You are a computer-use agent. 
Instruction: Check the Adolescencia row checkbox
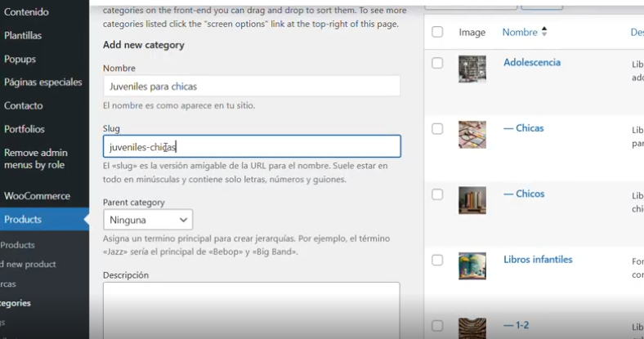(x=437, y=63)
